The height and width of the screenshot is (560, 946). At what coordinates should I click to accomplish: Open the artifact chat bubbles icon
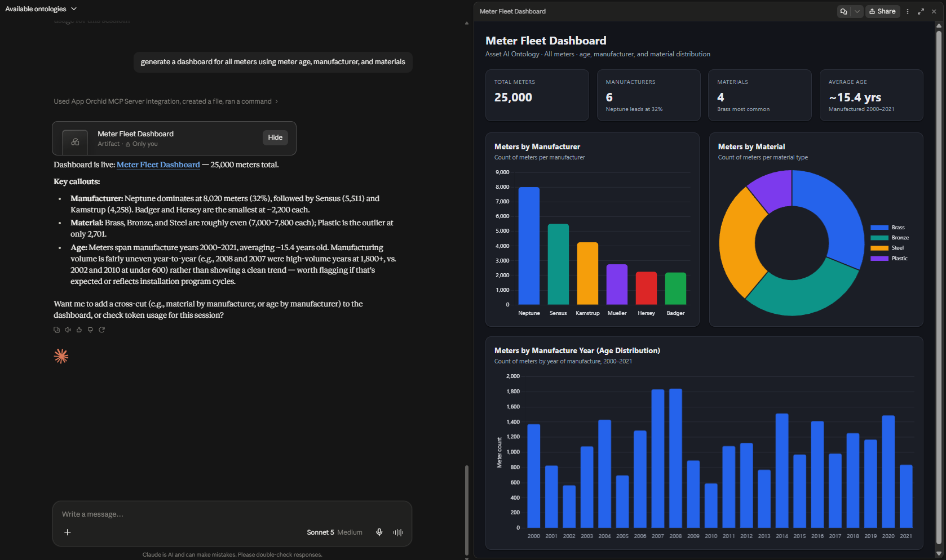pyautogui.click(x=843, y=11)
